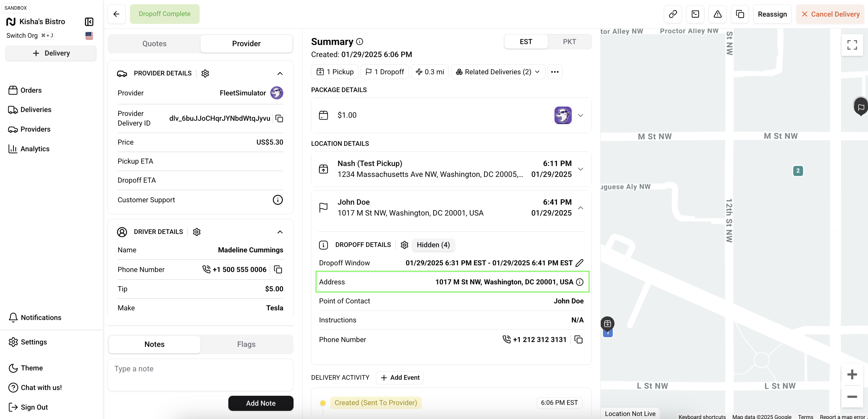Click the copy link icon in header

pyautogui.click(x=673, y=14)
